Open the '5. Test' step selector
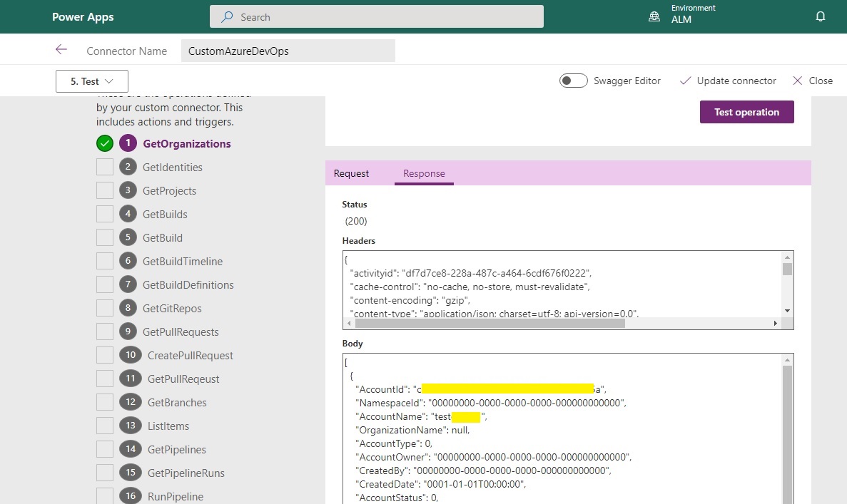Viewport: 847px width, 504px height. [91, 81]
